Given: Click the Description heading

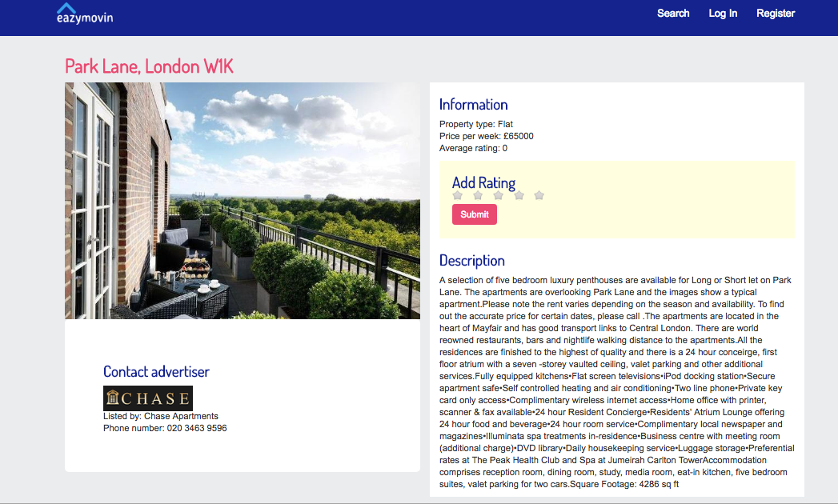Looking at the screenshot, I should 472,260.
